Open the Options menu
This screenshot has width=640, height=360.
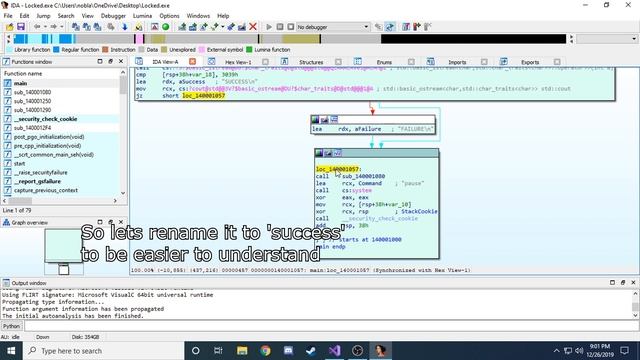click(169, 16)
